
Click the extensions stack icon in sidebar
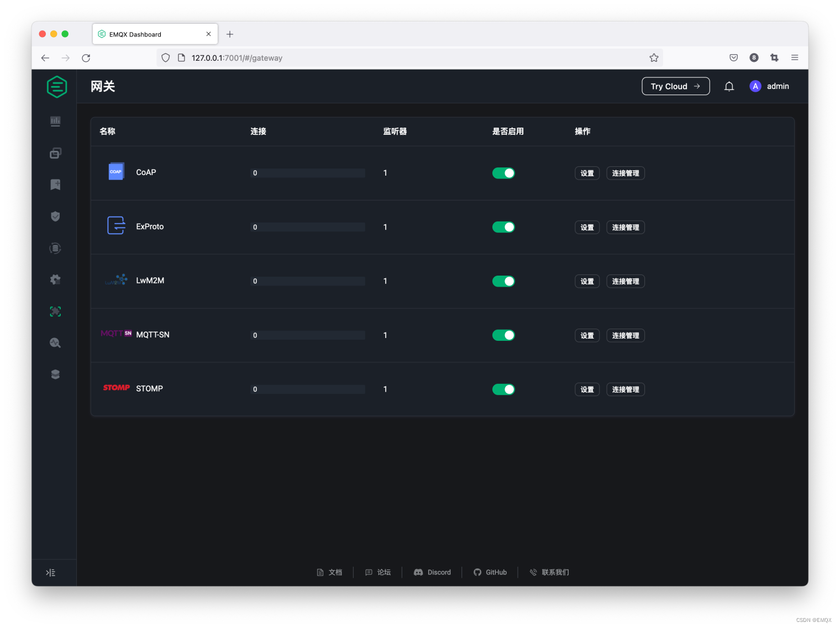[x=55, y=374]
